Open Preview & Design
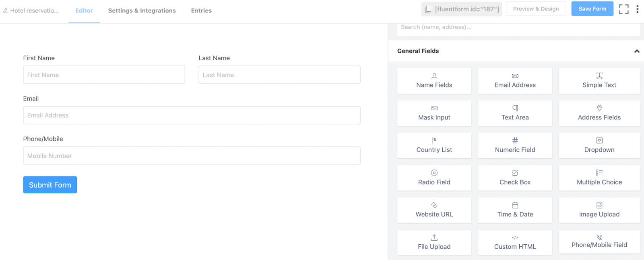Image resolution: width=644 pixels, height=260 pixels. pyautogui.click(x=536, y=9)
